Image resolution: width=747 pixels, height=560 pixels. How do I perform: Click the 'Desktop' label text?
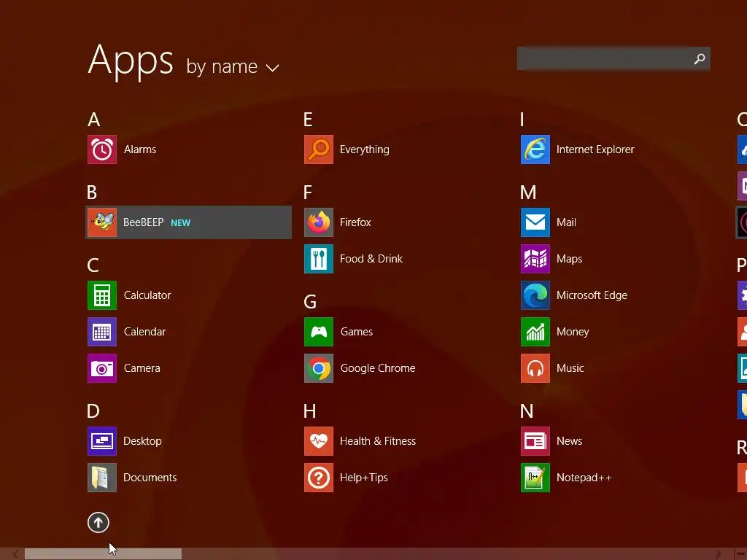142,441
